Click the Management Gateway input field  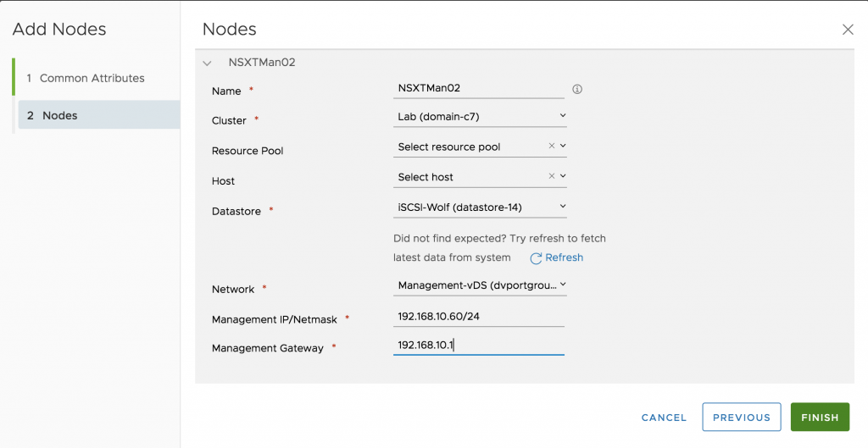click(479, 346)
